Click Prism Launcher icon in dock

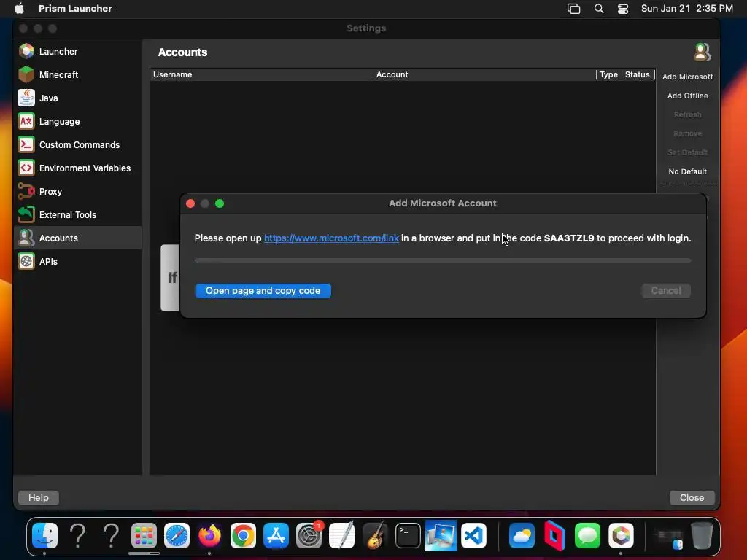pos(621,536)
